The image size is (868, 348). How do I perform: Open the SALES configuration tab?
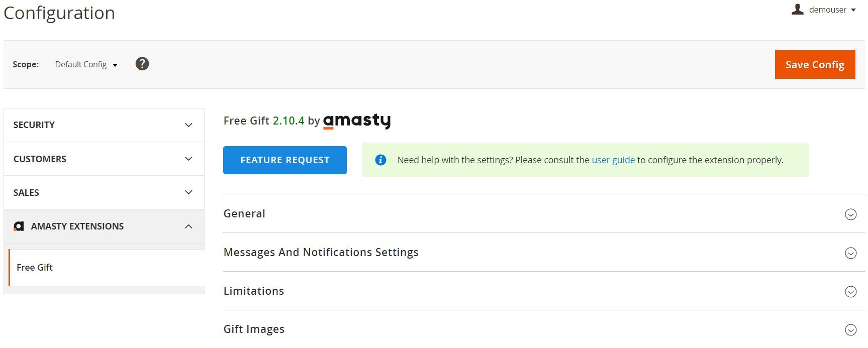[104, 192]
